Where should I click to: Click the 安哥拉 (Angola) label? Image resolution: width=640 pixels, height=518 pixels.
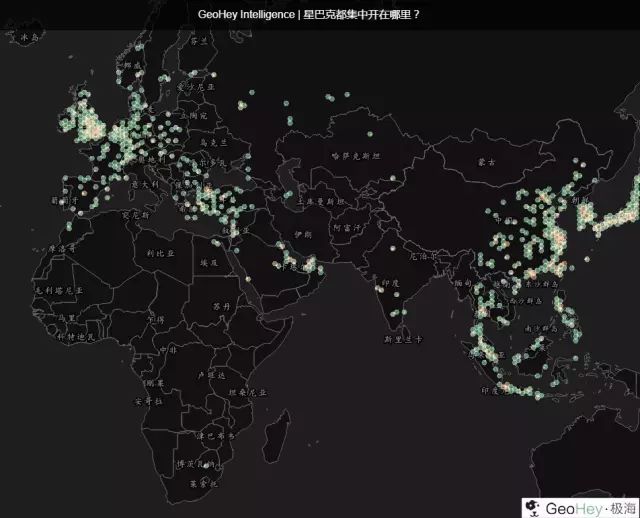[146, 400]
